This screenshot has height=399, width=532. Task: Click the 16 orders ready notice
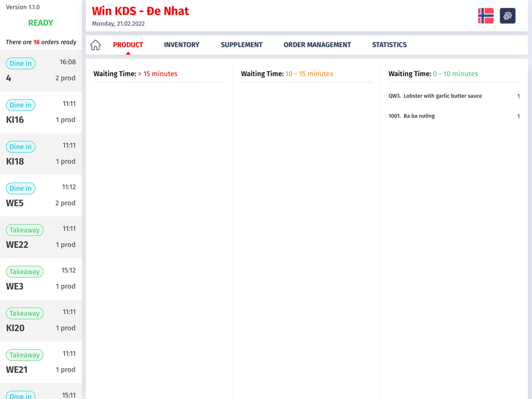40,41
